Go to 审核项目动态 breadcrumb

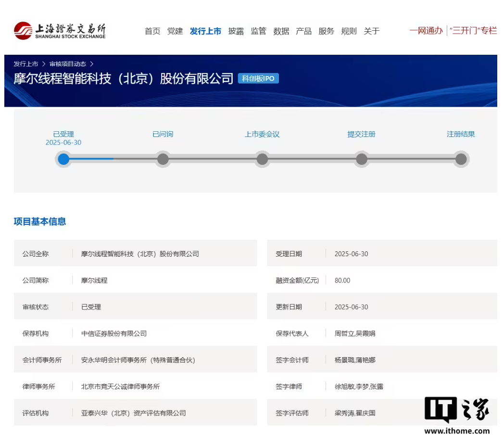[68, 64]
